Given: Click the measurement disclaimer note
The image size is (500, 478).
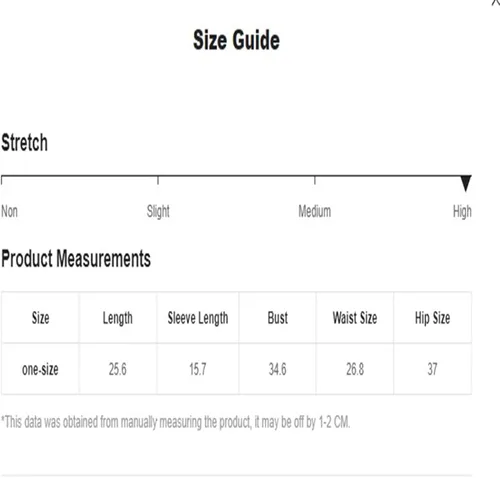Looking at the screenshot, I should click(x=175, y=422).
